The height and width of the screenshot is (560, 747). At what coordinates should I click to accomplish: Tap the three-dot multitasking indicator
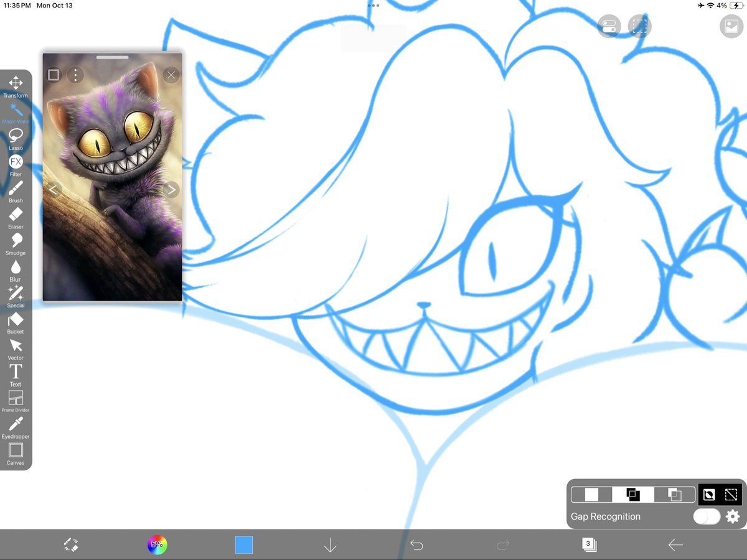point(374,5)
